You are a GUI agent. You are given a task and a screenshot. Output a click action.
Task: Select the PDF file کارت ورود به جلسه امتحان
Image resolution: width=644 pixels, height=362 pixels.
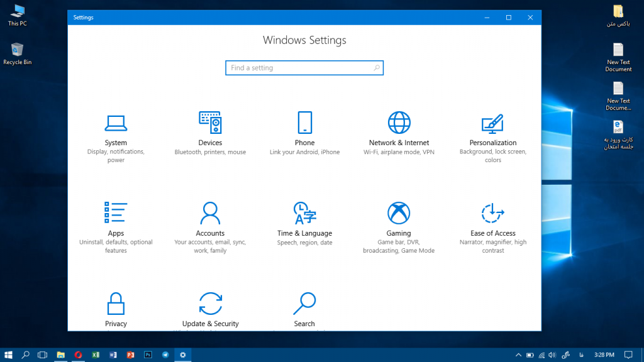pyautogui.click(x=618, y=135)
